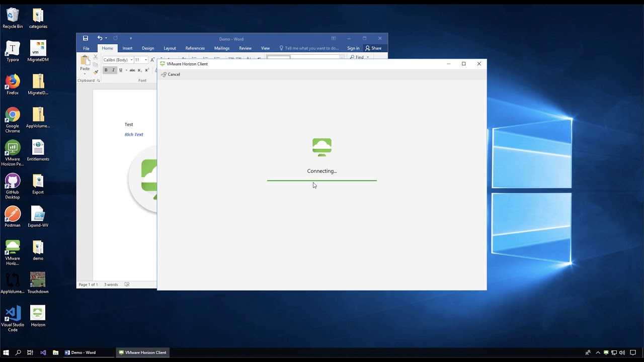Expand the Paste options arrow
Screen dimensions: 644x362
pyautogui.click(x=85, y=73)
